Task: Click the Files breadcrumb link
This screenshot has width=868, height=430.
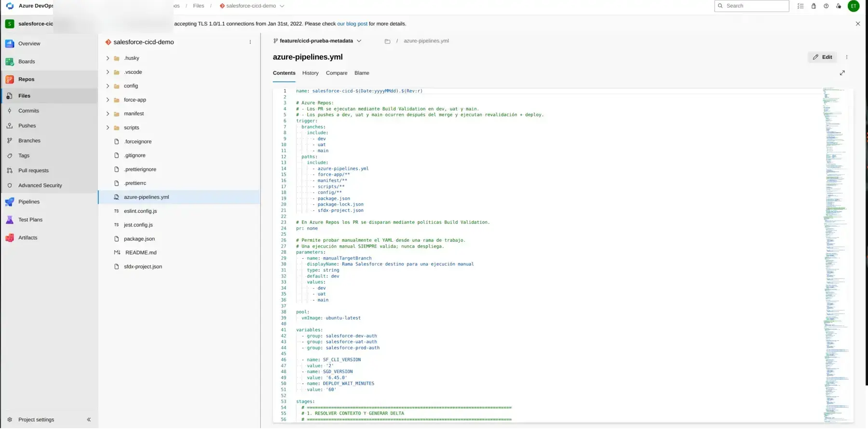Action: (199, 6)
